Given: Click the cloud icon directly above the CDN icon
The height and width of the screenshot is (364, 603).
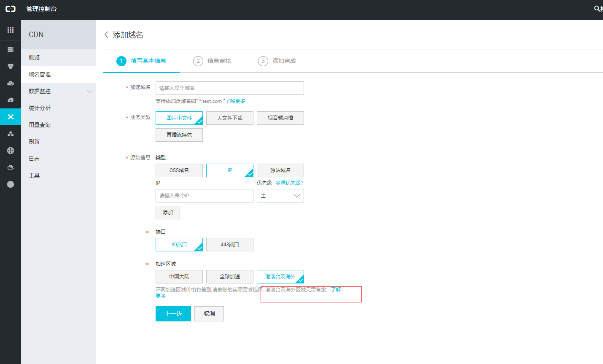Looking at the screenshot, I should 11,100.
